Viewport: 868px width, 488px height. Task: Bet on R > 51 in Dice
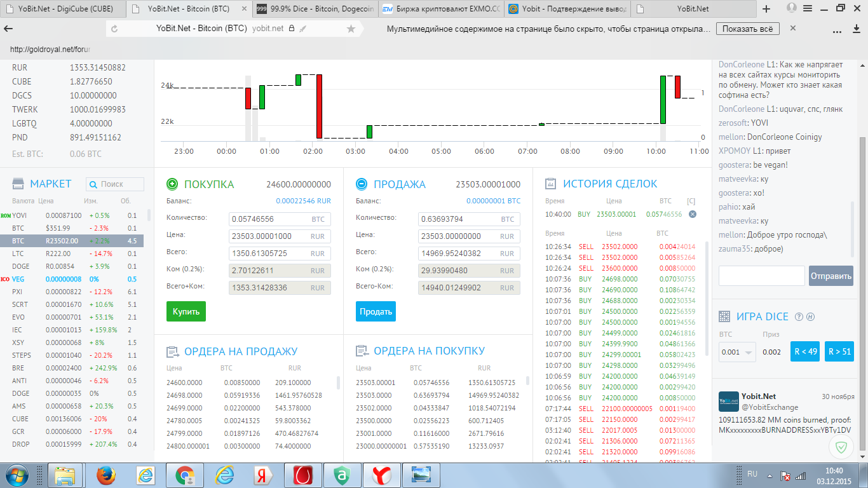point(839,351)
